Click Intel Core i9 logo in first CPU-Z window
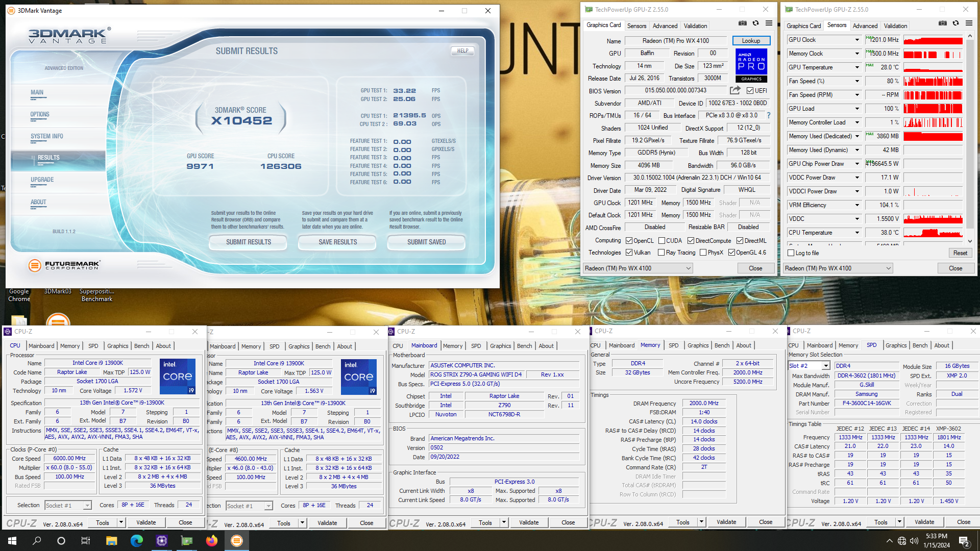Screen dimensions: 980x551 pos(178,377)
